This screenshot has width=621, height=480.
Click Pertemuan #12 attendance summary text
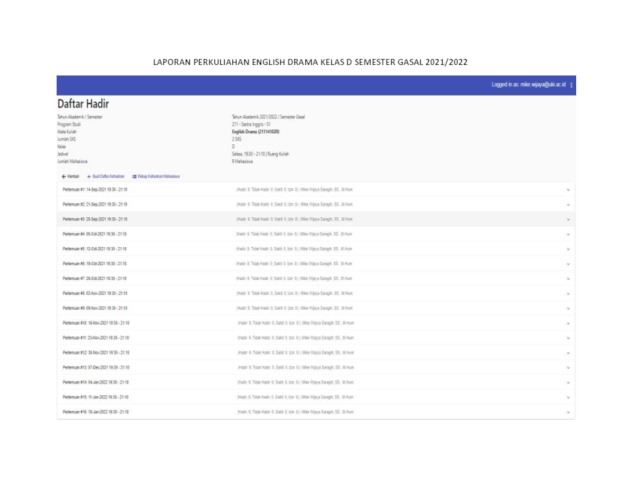click(294, 352)
